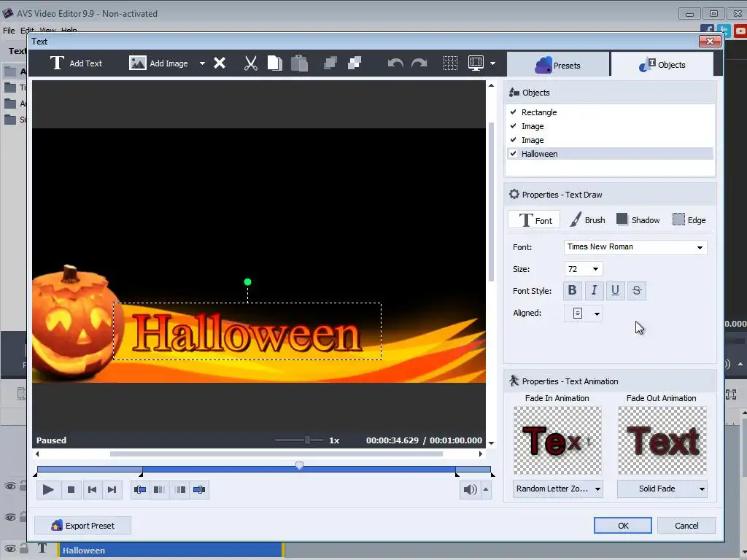Uncheck the second Image object checkbox
Image resolution: width=747 pixels, height=560 pixels.
(513, 139)
